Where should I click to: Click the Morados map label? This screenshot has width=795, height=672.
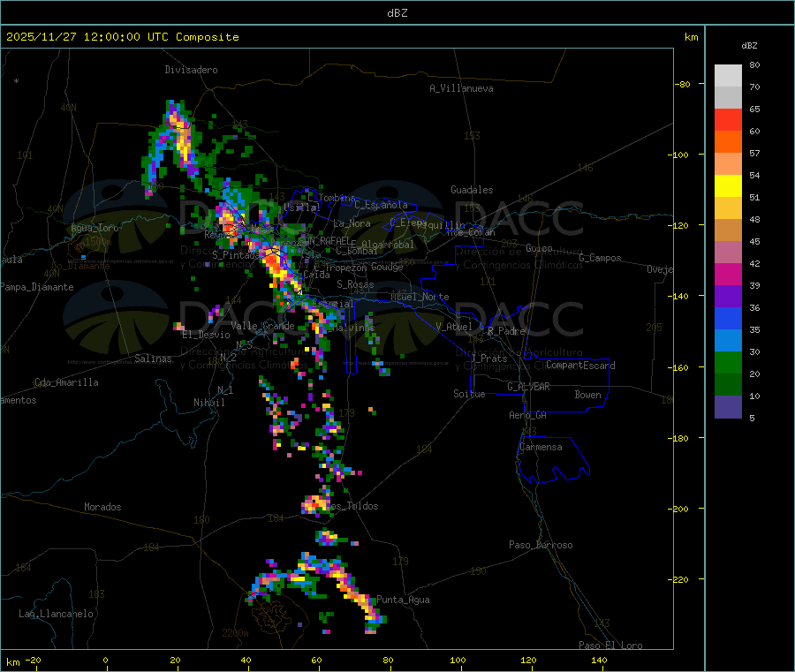click(103, 507)
